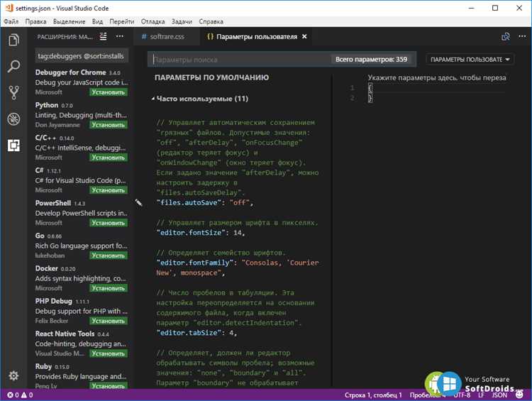This screenshot has height=401, width=532.
Task: Open the Explorer files icon
Action: 13,40
